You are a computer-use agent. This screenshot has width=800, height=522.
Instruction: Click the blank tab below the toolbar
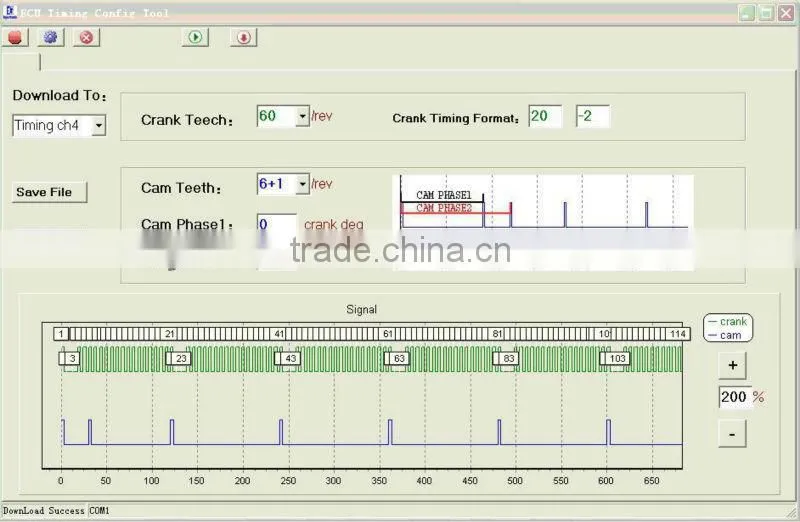pos(21,62)
